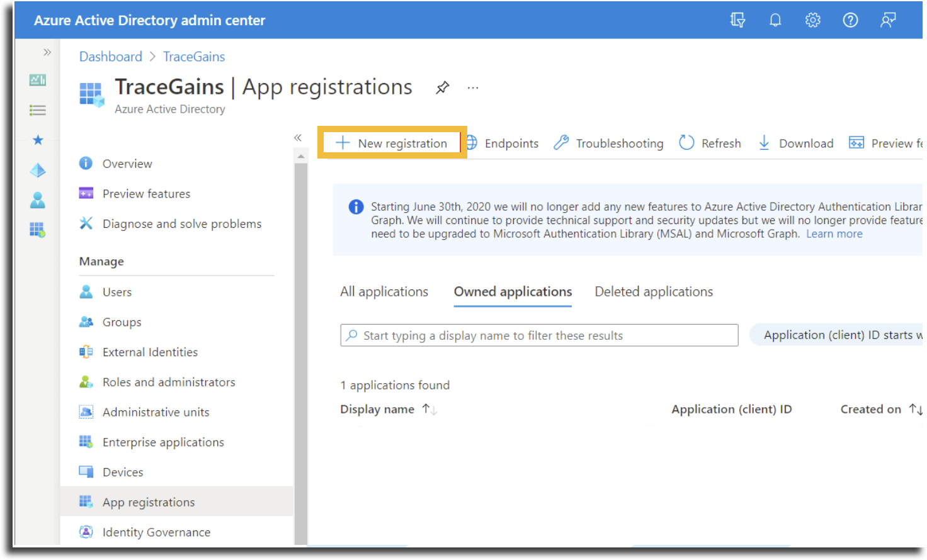Sort by Display name column
This screenshot has width=927, height=560.
389,410
